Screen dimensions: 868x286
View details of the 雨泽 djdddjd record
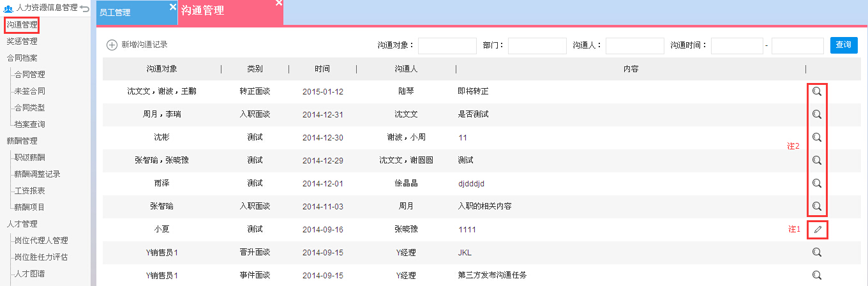[x=816, y=183]
